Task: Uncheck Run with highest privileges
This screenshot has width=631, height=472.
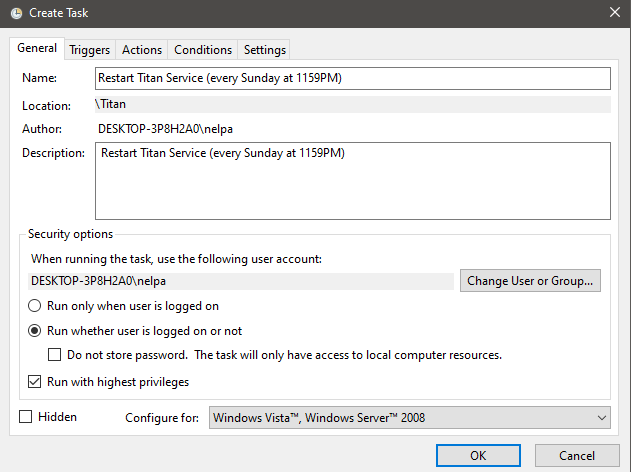Action: click(35, 381)
